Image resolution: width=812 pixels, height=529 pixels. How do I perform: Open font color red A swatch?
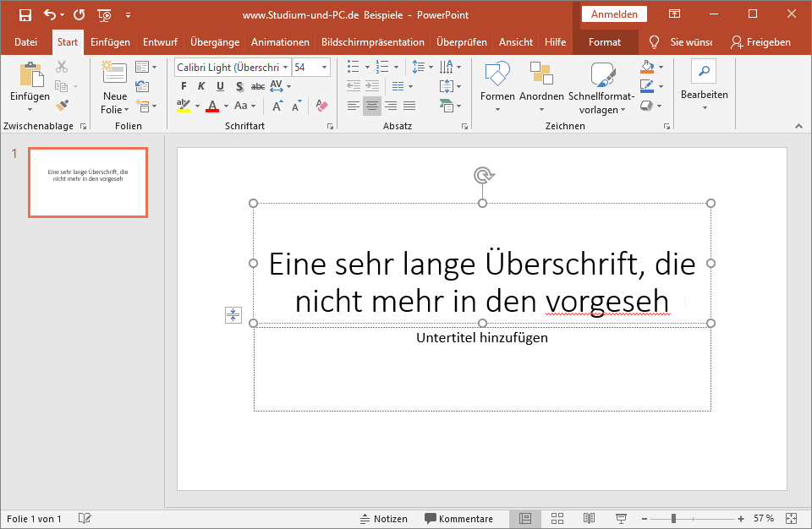click(x=212, y=106)
